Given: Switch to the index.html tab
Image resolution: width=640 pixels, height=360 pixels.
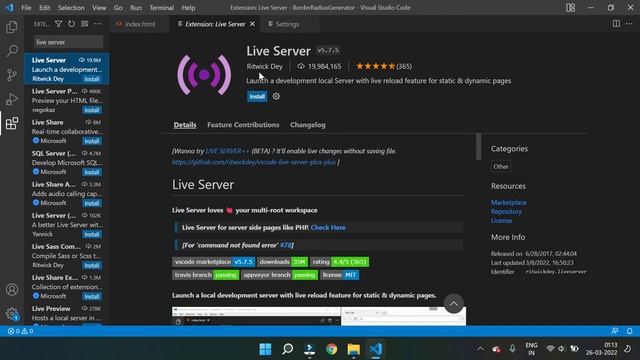Looking at the screenshot, I should pos(140,24).
